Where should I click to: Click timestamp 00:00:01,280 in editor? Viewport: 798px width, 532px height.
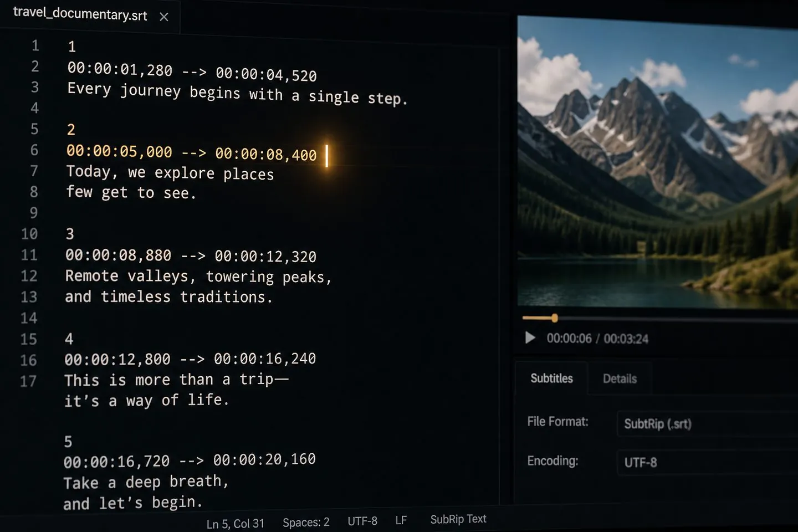pos(120,70)
